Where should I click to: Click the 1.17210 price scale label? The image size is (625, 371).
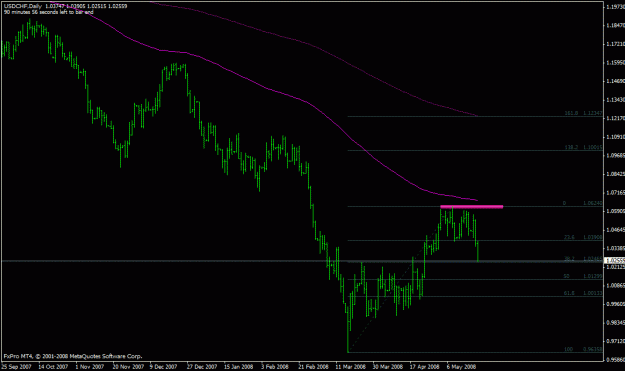[615, 44]
